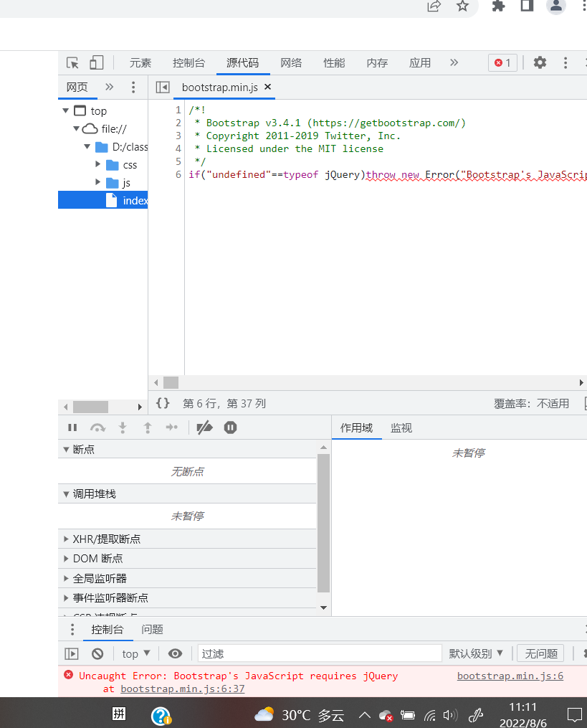Open the 内存 panel tab

click(x=377, y=62)
